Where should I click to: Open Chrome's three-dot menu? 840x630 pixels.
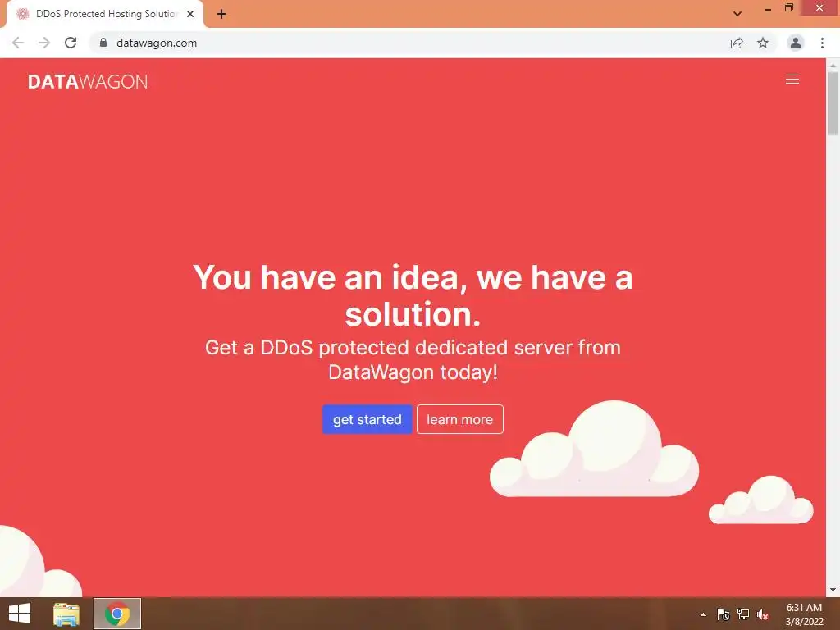(822, 43)
